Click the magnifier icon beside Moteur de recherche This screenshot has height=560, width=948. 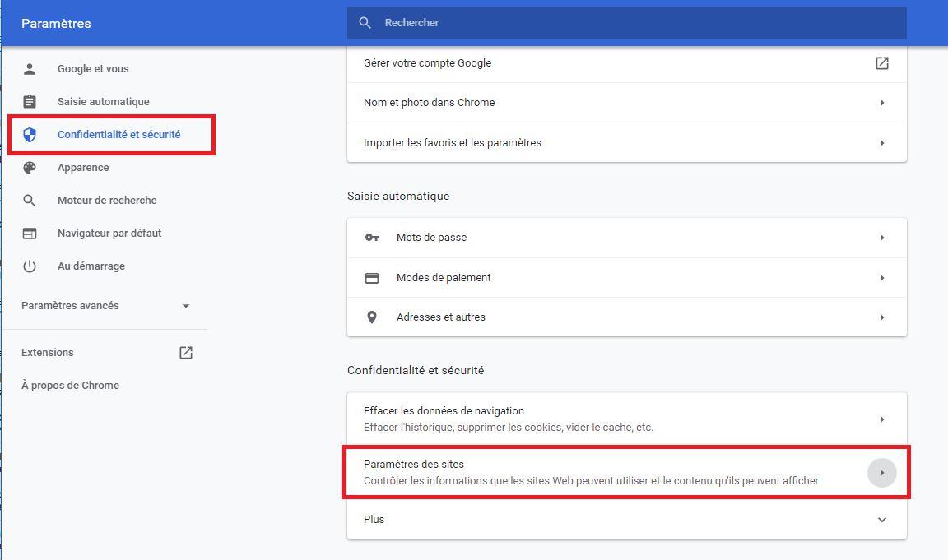29,200
